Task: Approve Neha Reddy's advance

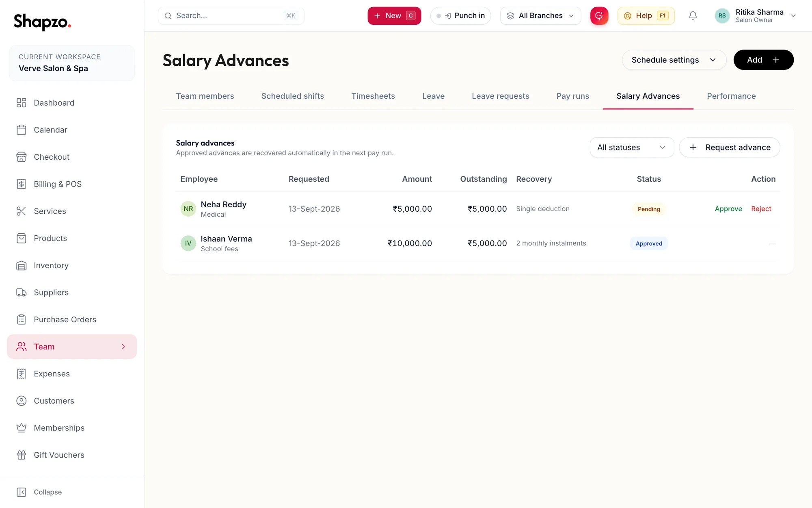Action: [728, 209]
